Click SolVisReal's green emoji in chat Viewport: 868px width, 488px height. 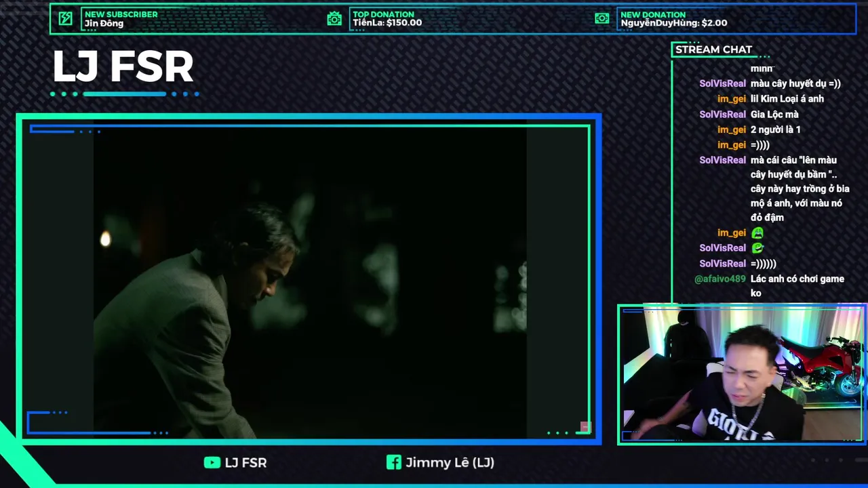(757, 248)
